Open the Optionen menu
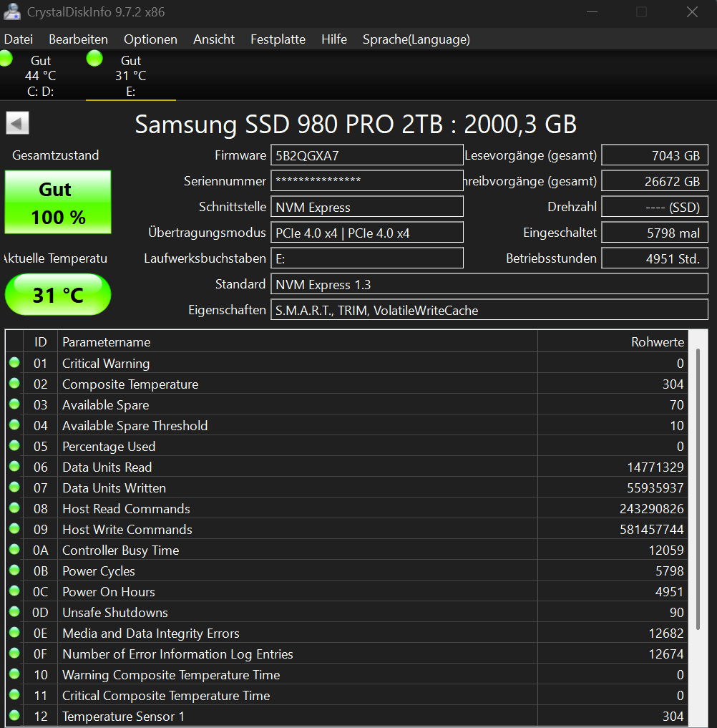 pyautogui.click(x=150, y=39)
